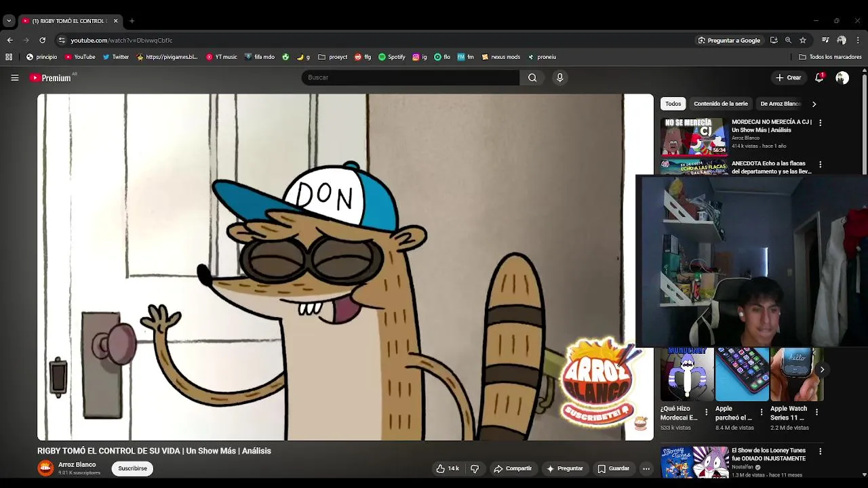Save the video with Guardar
The width and height of the screenshot is (868, 488).
[614, 468]
